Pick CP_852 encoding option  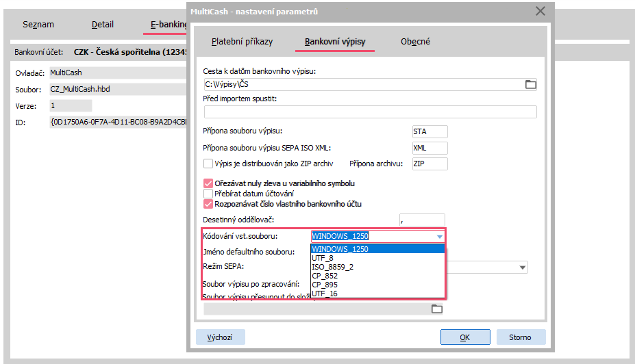click(377, 276)
